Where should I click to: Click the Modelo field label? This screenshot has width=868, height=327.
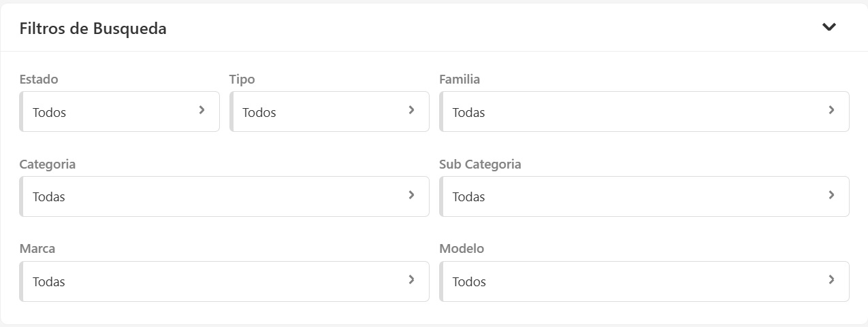click(x=462, y=249)
